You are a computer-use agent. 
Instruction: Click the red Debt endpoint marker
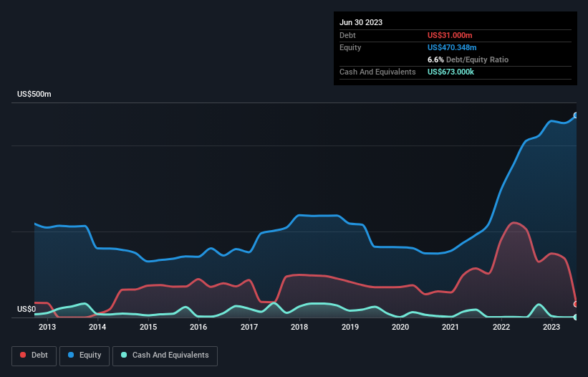tap(576, 304)
